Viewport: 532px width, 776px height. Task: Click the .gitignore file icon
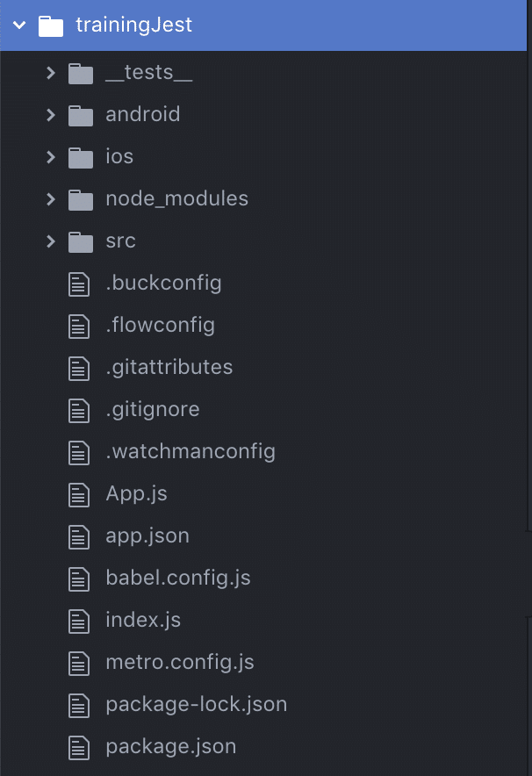coord(80,410)
